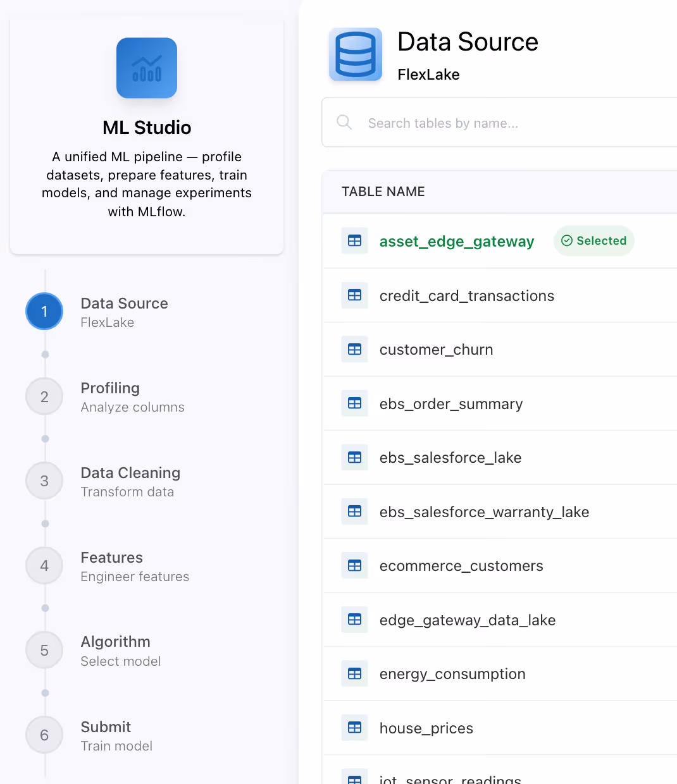The image size is (677, 784).
Task: Click the ML Studio heading
Action: coord(147,128)
